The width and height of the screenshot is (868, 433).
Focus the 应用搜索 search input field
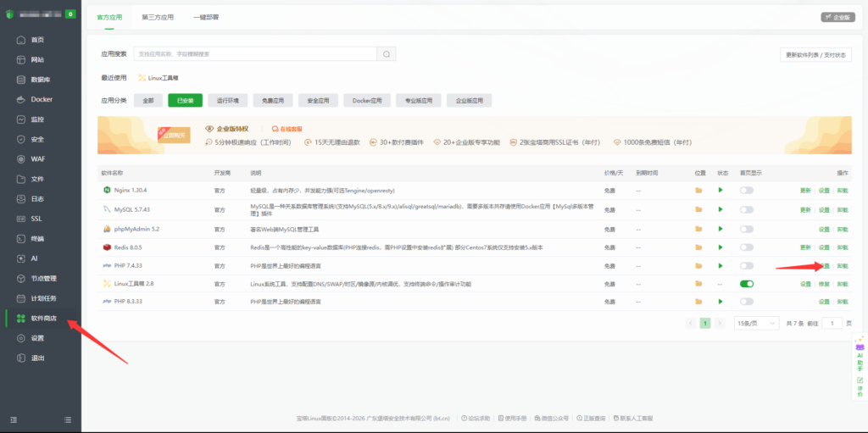pos(256,54)
